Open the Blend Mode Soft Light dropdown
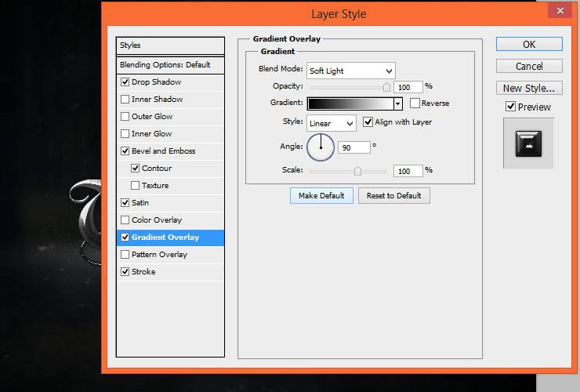 [350, 71]
